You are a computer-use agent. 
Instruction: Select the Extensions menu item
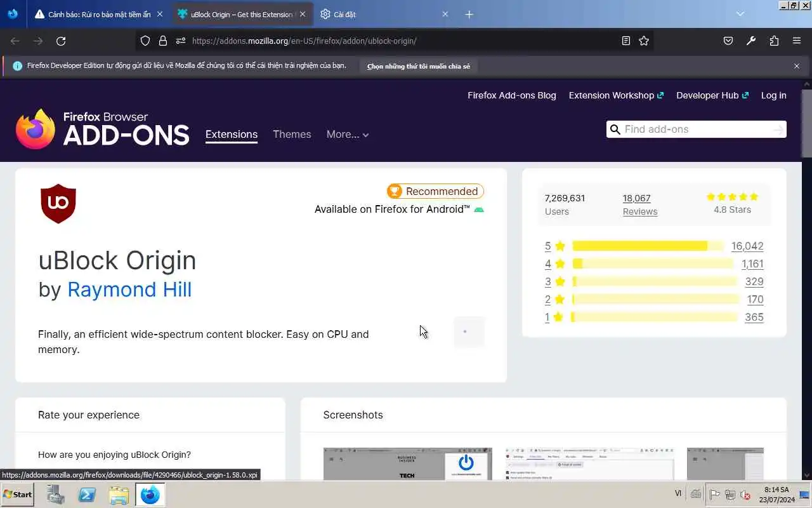(x=232, y=134)
